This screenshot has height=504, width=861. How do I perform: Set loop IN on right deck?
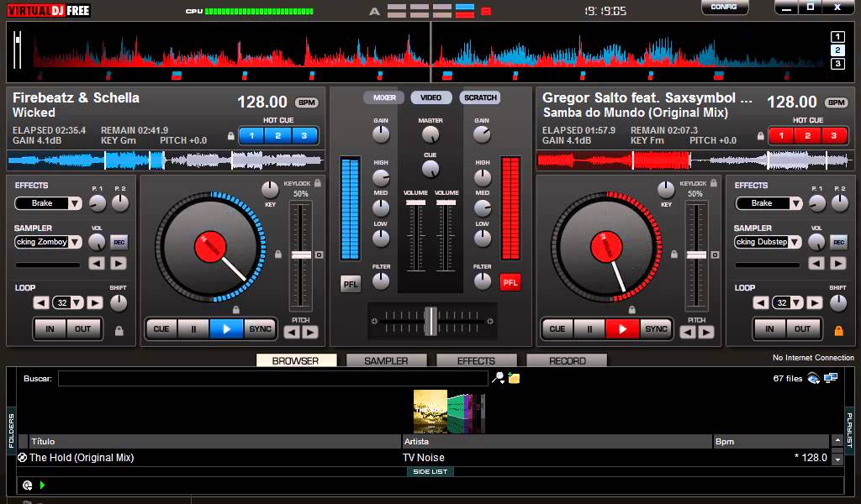(769, 329)
